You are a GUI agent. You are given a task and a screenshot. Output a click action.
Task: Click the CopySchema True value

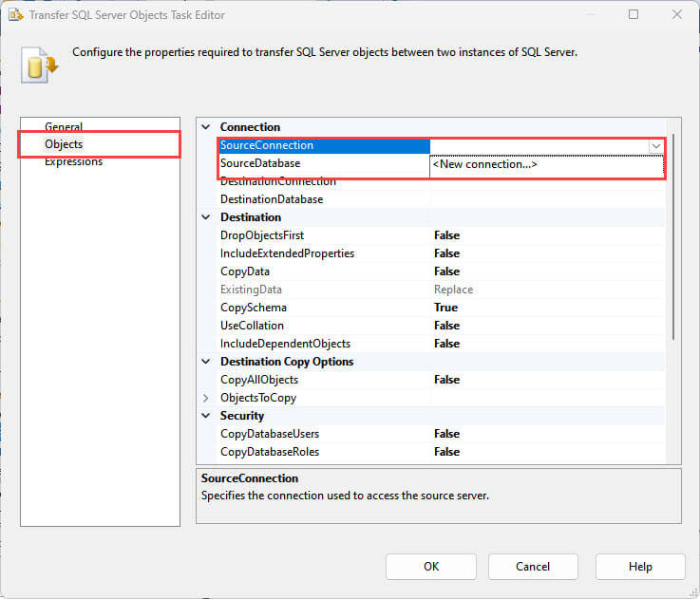(x=445, y=308)
